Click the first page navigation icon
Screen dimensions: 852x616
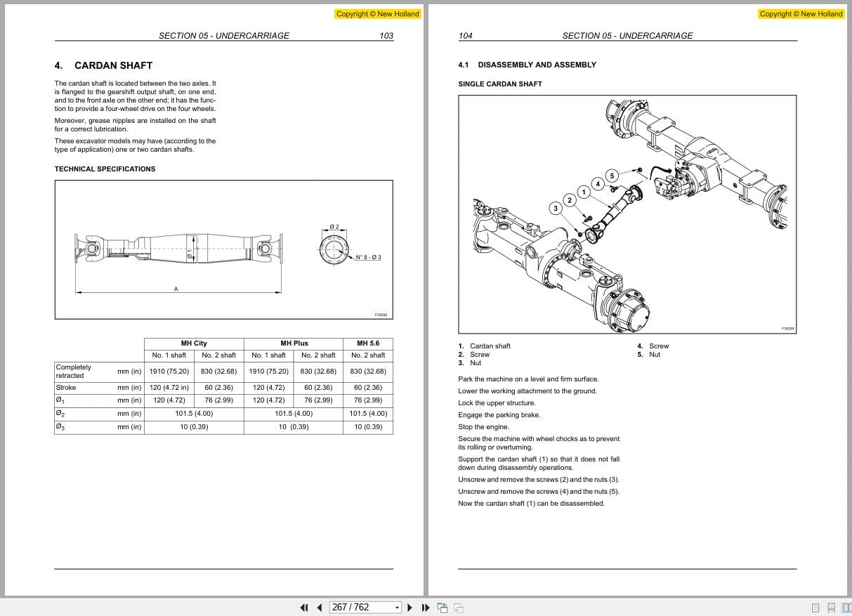304,607
